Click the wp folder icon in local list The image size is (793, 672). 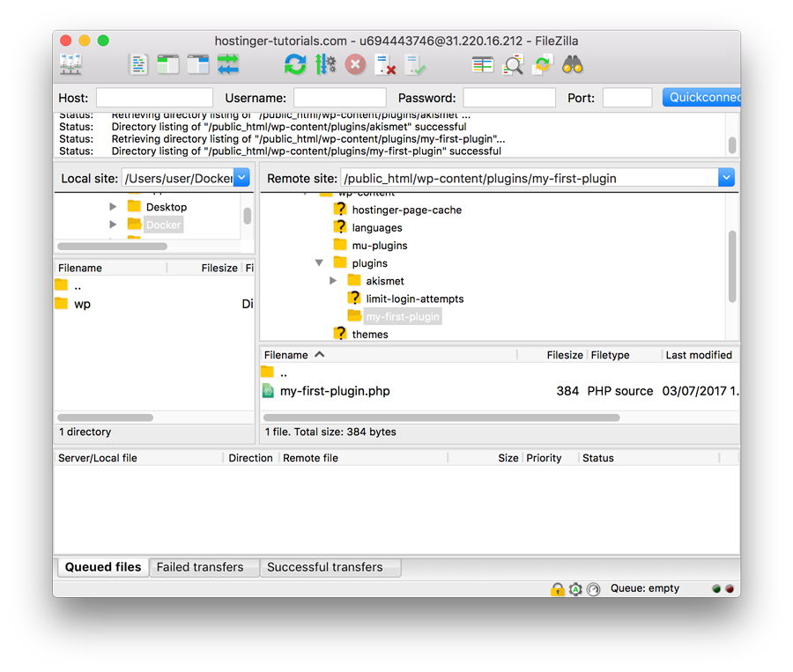(x=61, y=303)
